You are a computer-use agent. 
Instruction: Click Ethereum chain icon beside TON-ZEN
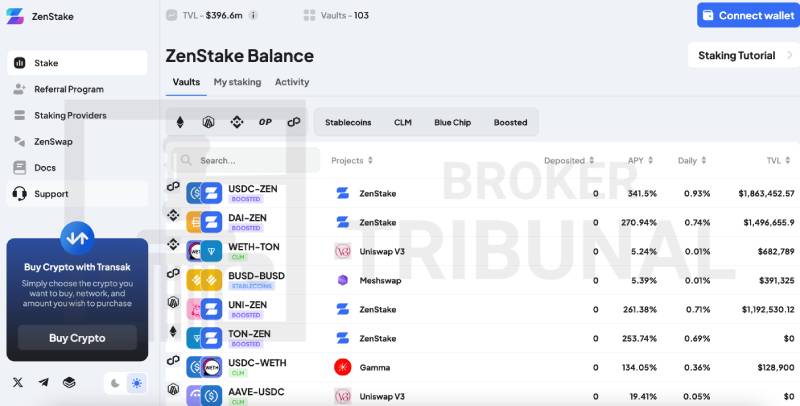pyautogui.click(x=173, y=332)
